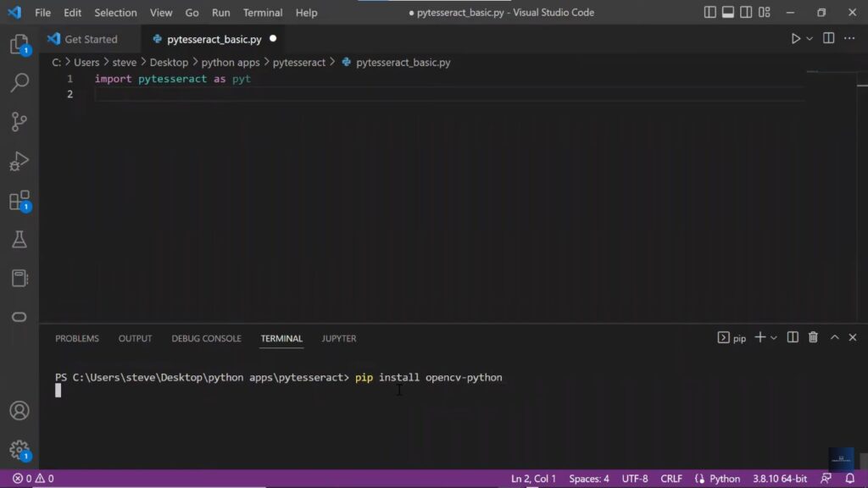Viewport: 868px width, 488px height.
Task: Open the terminal launch profile dropdown
Action: coord(774,337)
